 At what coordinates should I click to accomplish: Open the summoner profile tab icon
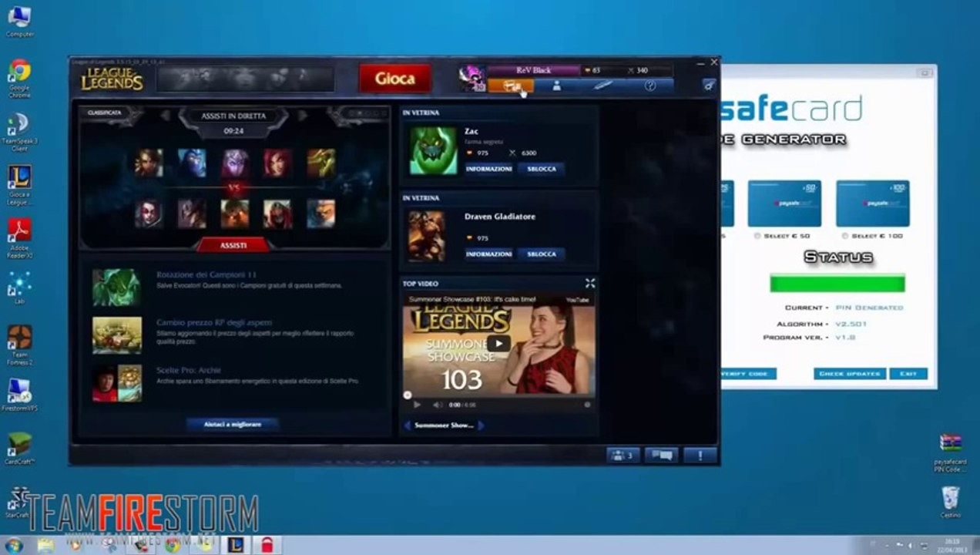coord(557,86)
